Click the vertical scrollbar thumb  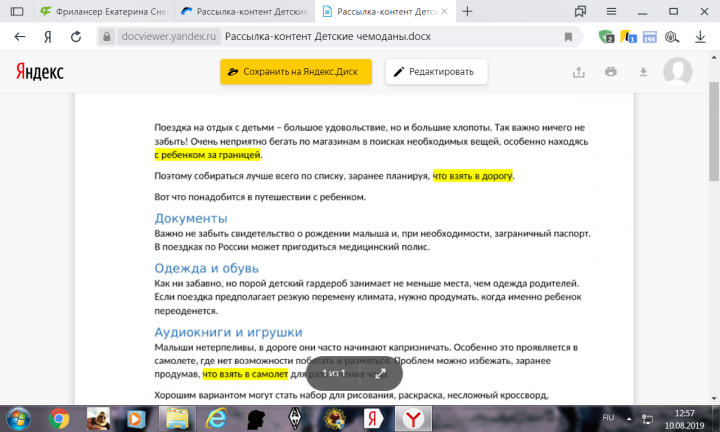(x=714, y=131)
